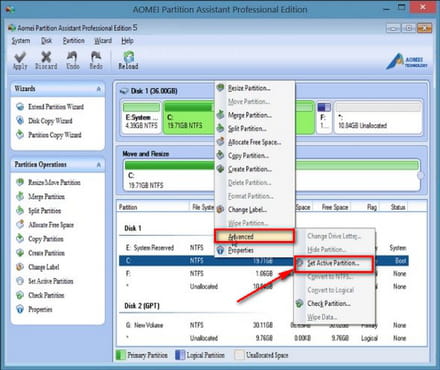Click the Free Space column header
This screenshot has height=370, width=440.
coord(335,207)
